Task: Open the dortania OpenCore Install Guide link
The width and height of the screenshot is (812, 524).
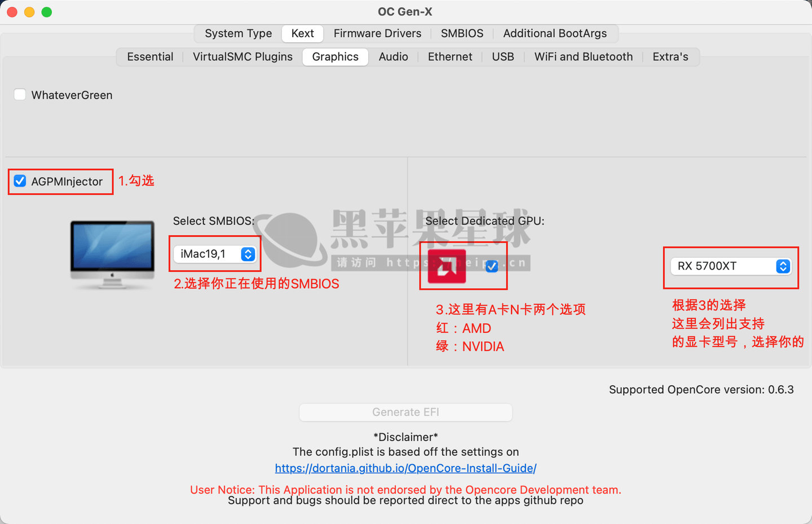Action: 405,468
